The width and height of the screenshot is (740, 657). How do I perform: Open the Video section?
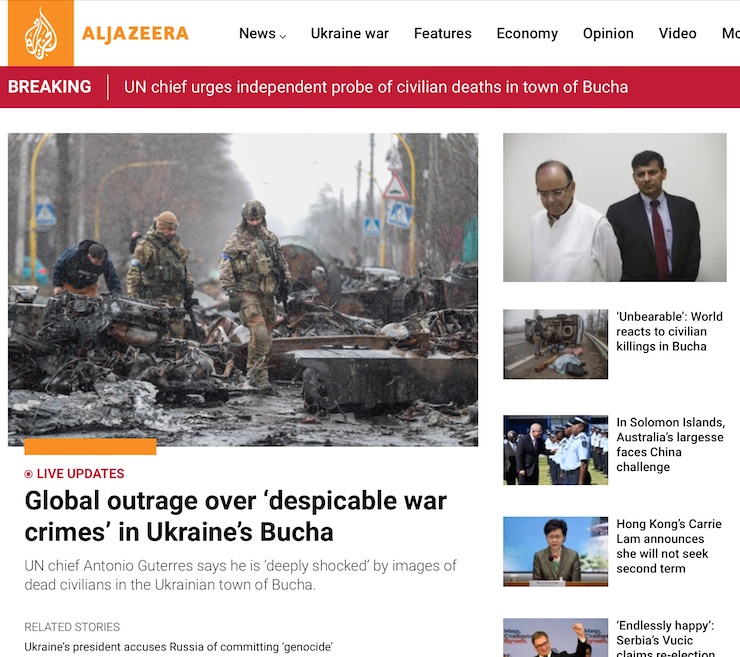click(678, 34)
